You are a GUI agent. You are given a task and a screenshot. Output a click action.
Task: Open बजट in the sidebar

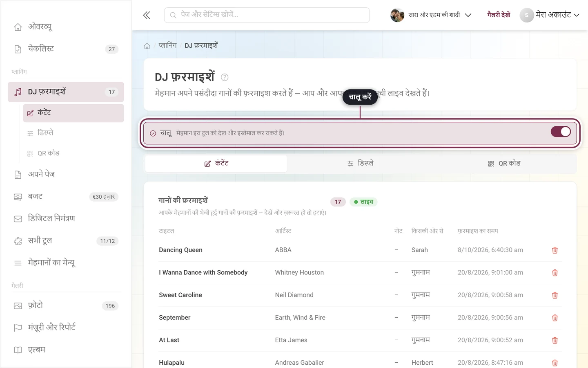66,197
